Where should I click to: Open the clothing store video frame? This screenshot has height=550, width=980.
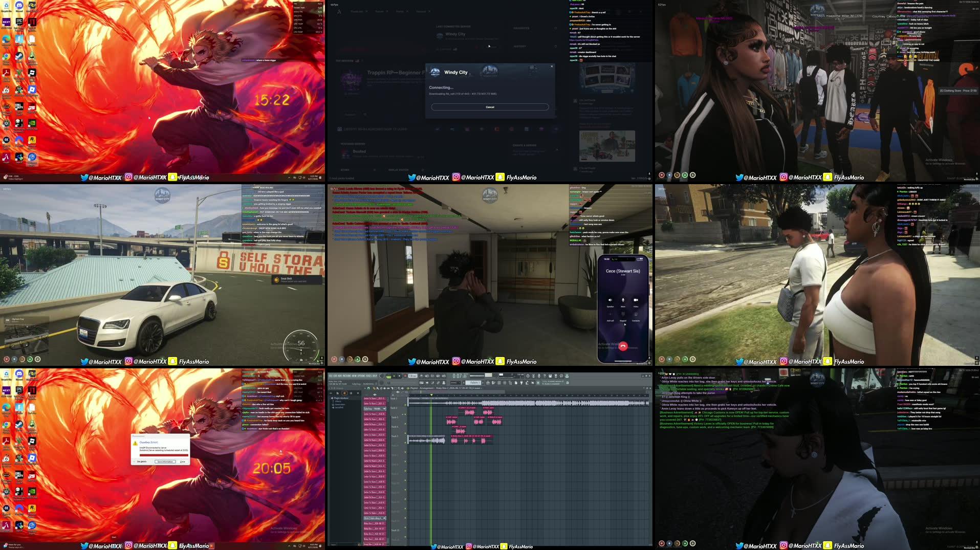coord(817,91)
